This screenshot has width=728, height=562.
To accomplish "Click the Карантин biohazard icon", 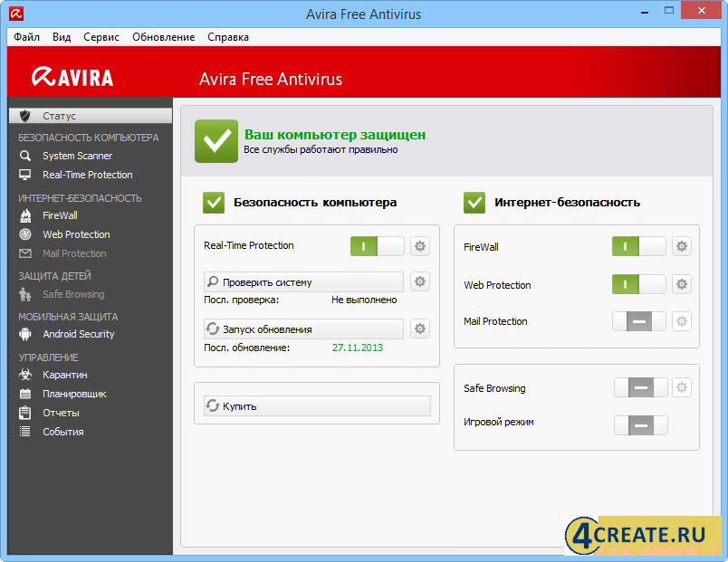I will pos(25,375).
